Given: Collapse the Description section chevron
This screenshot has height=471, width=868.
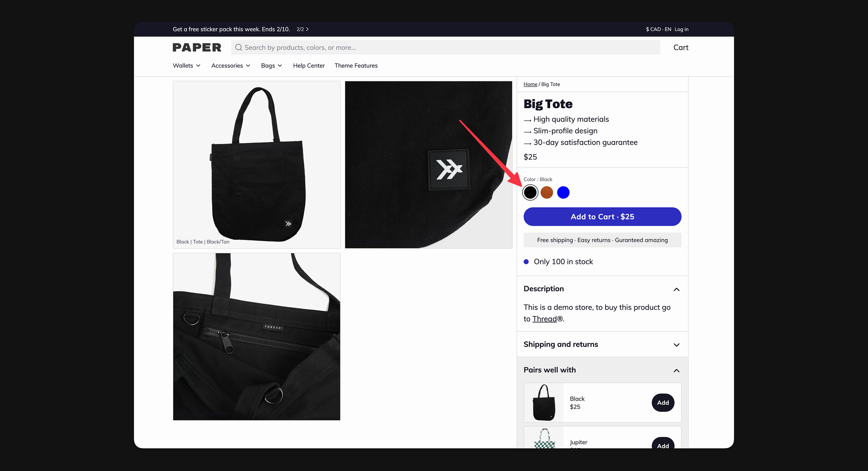Looking at the screenshot, I should [676, 289].
